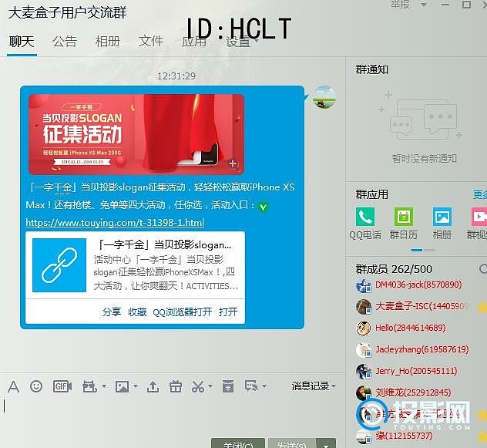Expand dropdown next to scissors tool
The height and width of the screenshot is (448, 487).
(210, 386)
